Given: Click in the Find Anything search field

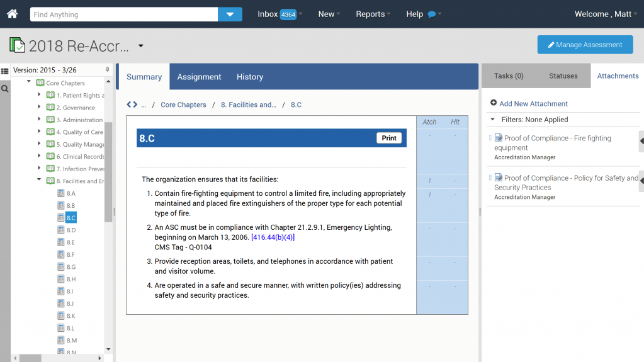Looking at the screenshot, I should [124, 14].
